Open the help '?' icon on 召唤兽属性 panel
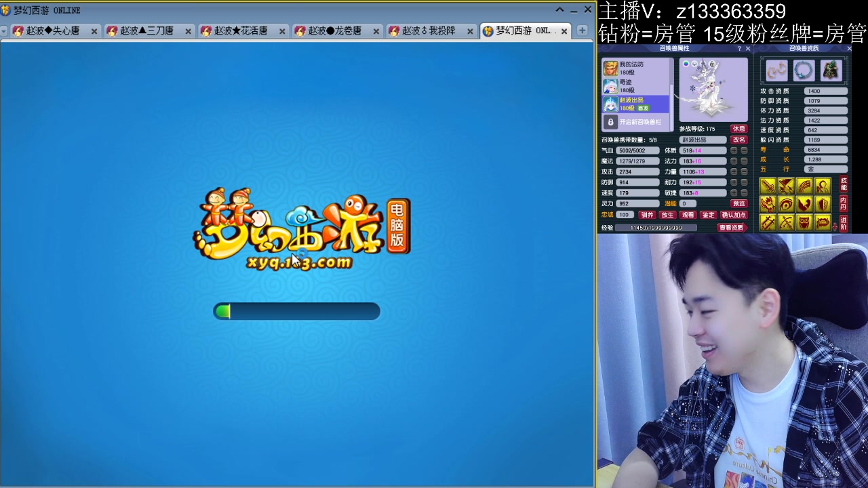Viewport: 868px width, 488px height. tap(739, 48)
